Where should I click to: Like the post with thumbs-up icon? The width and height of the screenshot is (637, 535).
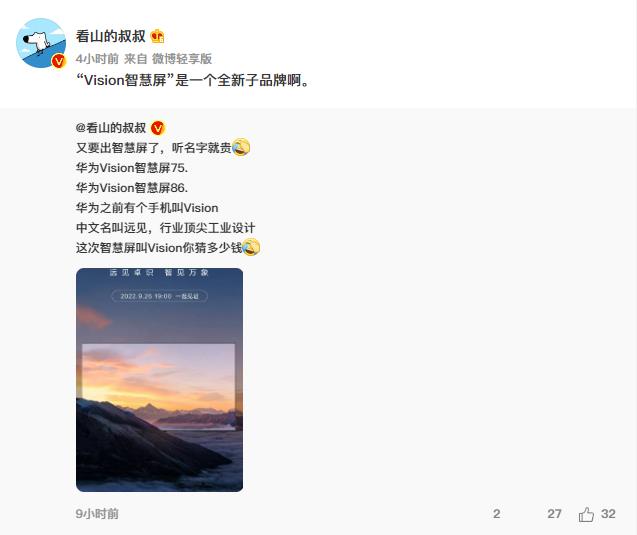point(586,514)
